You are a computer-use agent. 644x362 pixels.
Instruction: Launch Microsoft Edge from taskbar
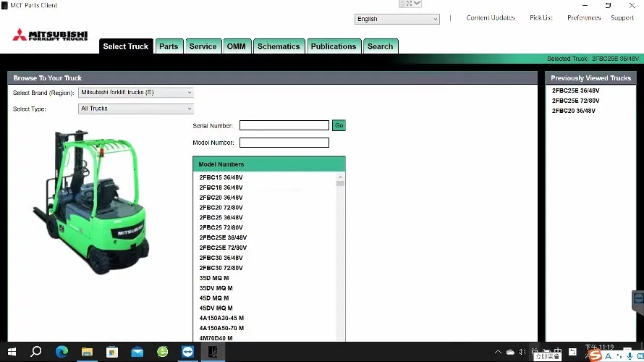[62, 352]
